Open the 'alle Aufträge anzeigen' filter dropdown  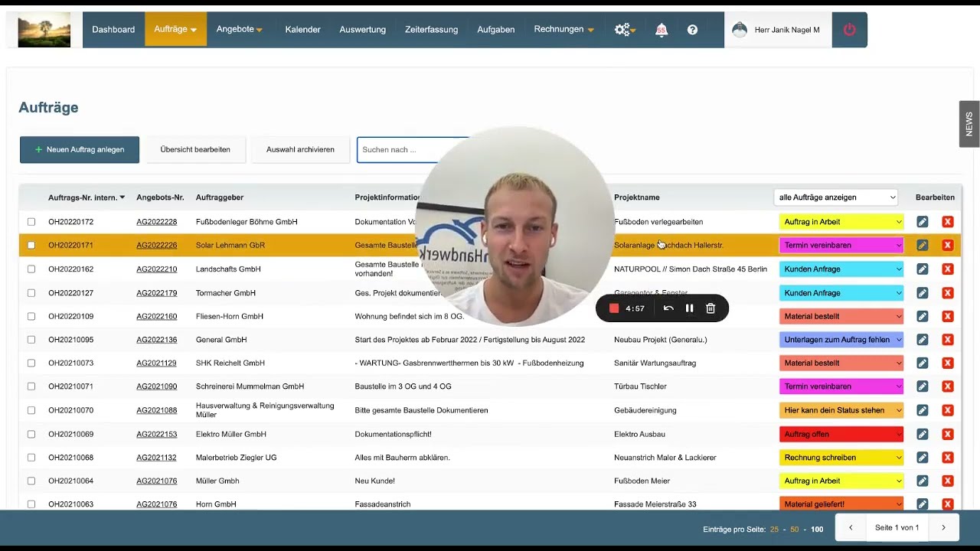836,197
